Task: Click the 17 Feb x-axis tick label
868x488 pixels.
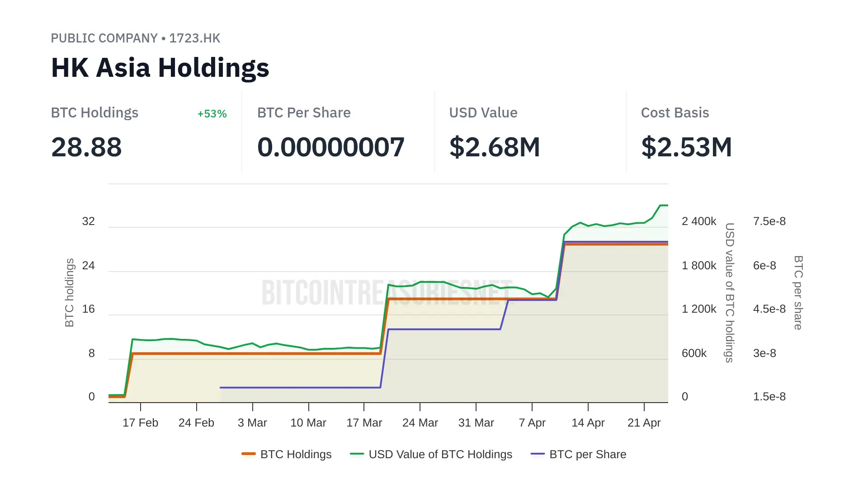Action: pyautogui.click(x=140, y=422)
